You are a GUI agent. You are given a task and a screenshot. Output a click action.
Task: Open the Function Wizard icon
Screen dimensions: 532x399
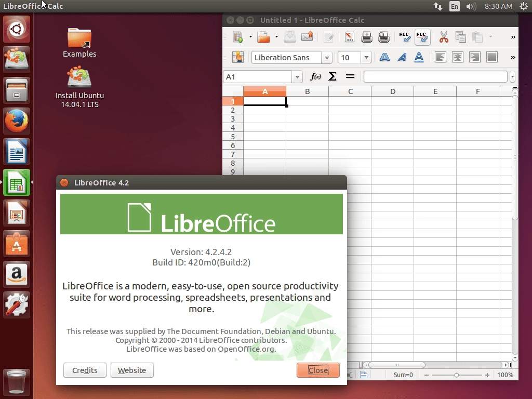pos(315,77)
